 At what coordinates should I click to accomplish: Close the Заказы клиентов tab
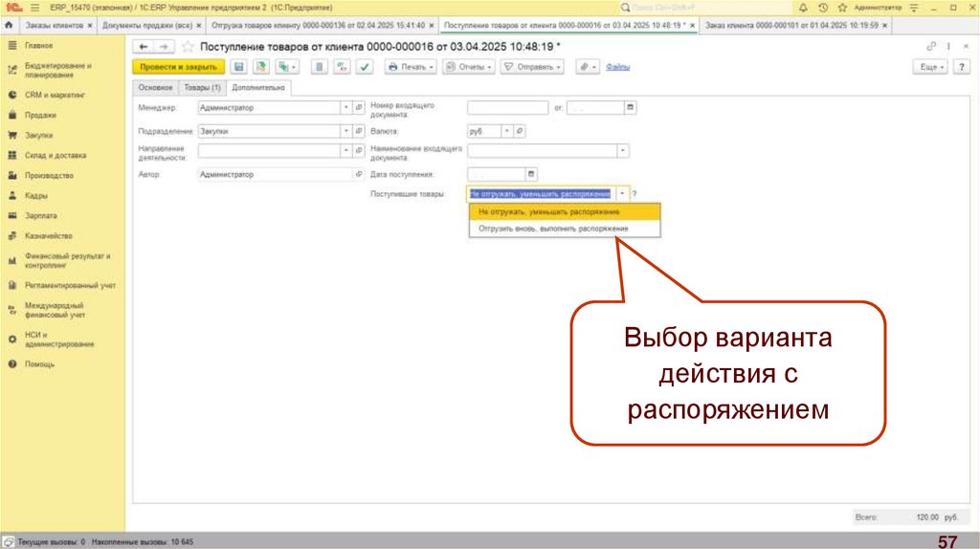(90, 26)
